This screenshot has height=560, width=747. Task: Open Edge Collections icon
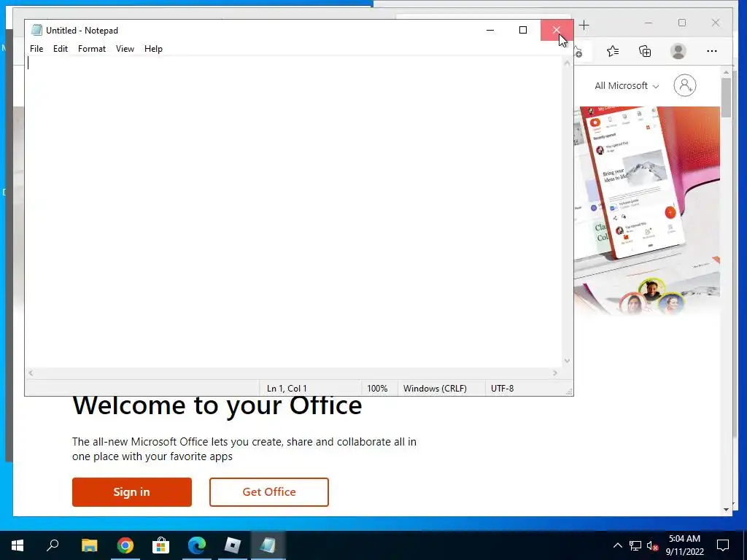[645, 51]
